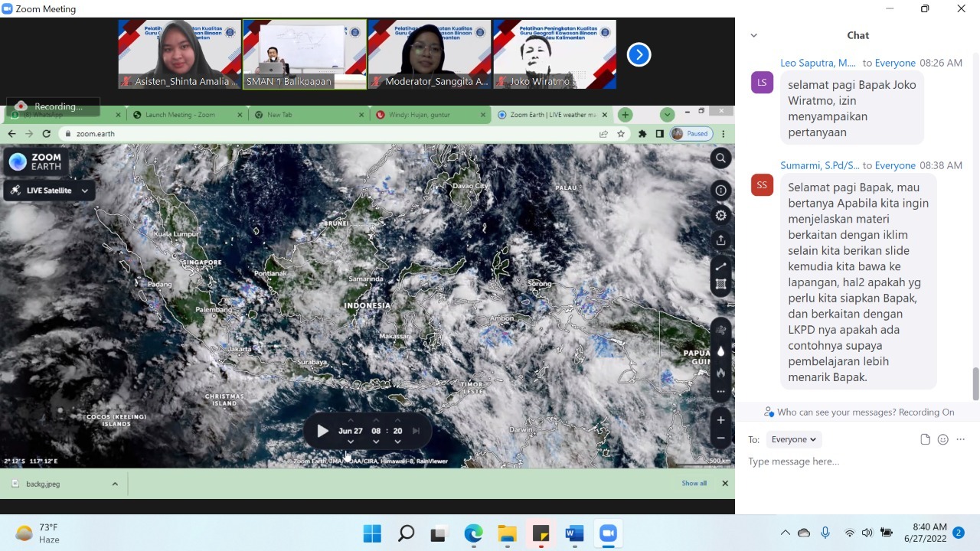980x551 pixels.
Task: Select Asisten_Shinta Amalia video thumbnail
Action: [179, 54]
